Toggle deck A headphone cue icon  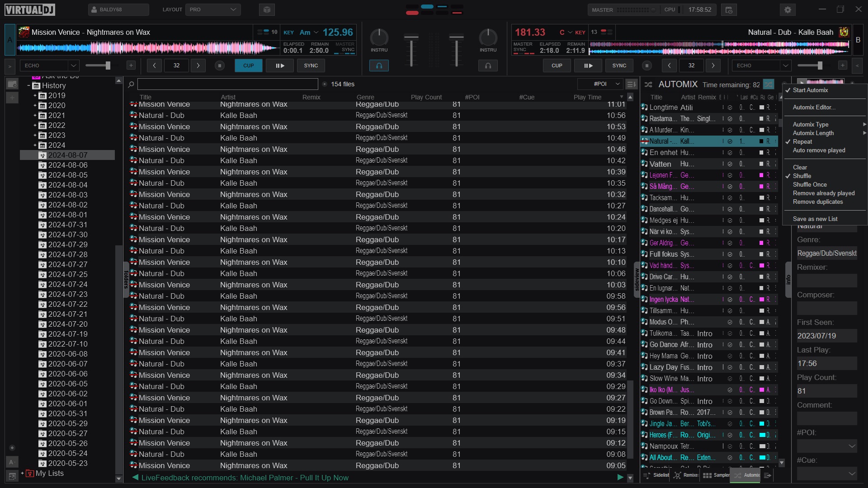(379, 66)
